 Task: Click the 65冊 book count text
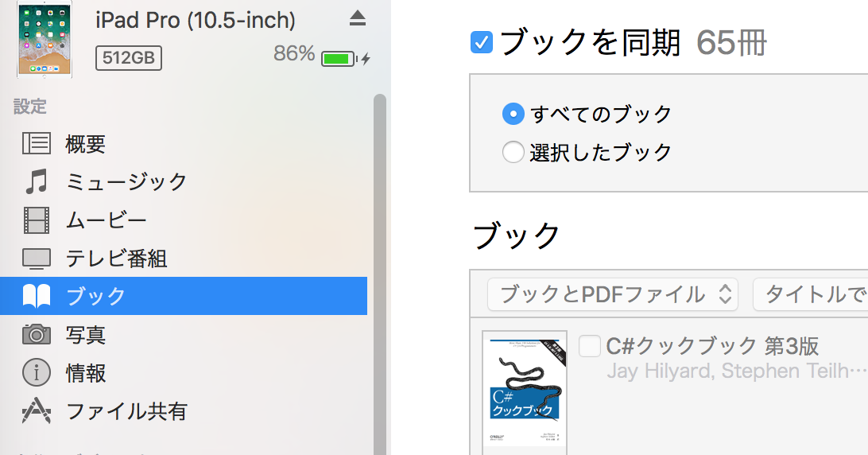point(731,43)
